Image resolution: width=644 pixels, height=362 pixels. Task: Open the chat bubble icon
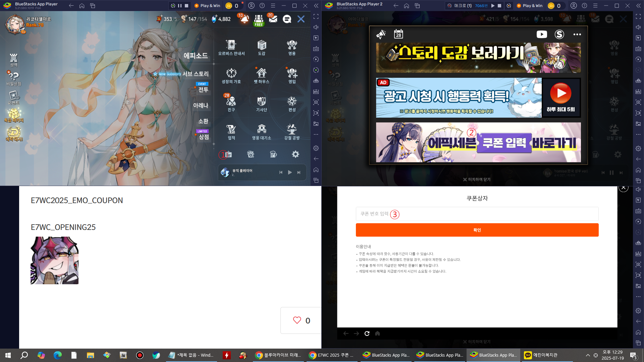(287, 19)
